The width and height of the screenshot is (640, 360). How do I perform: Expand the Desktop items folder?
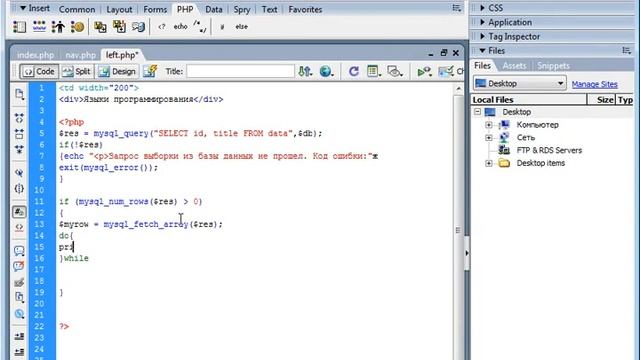click(x=489, y=163)
